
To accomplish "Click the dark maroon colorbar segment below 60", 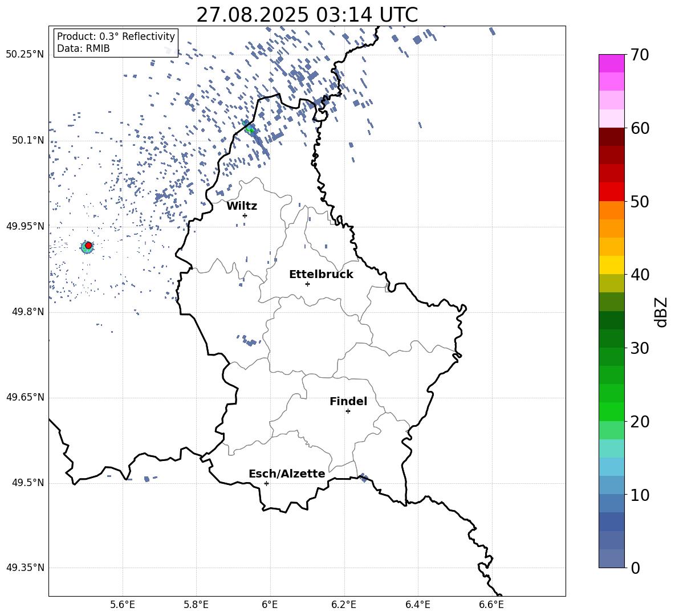I will point(611,137).
